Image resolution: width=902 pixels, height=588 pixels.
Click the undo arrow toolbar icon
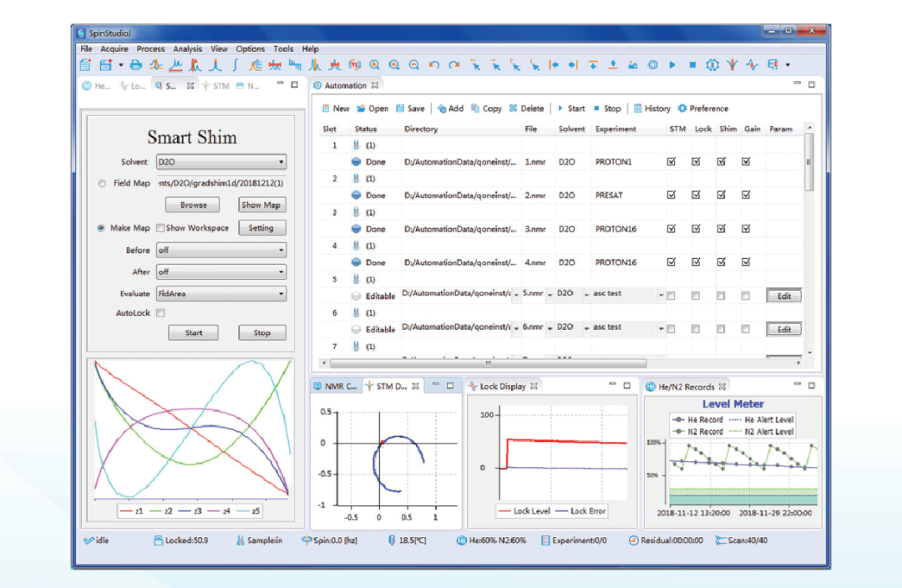(x=433, y=65)
